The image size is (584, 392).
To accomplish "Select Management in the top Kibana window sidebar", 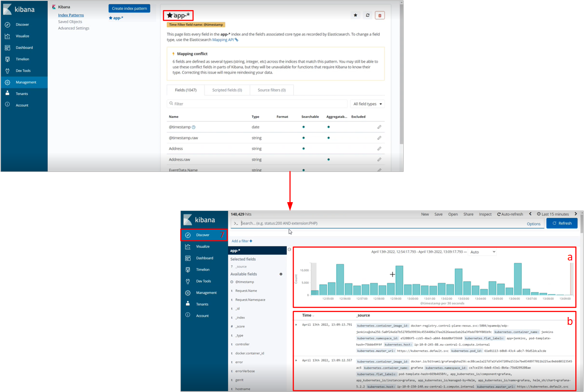I will pos(24,82).
